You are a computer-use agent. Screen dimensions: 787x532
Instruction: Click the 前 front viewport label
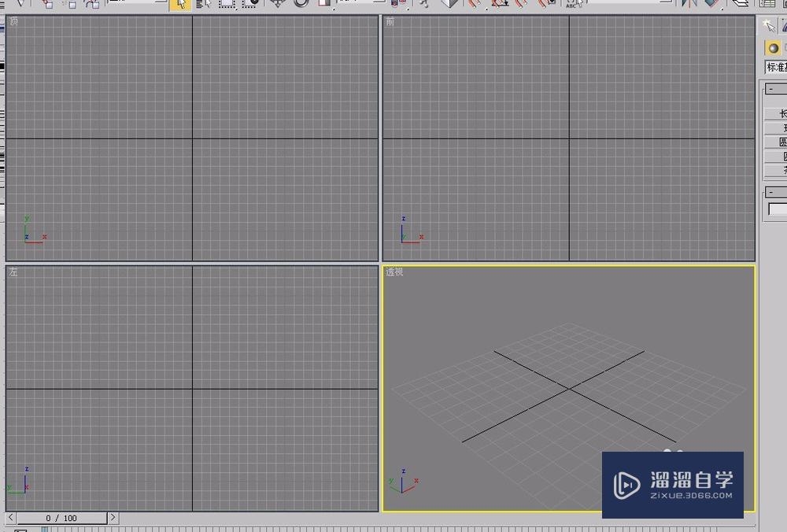390,21
